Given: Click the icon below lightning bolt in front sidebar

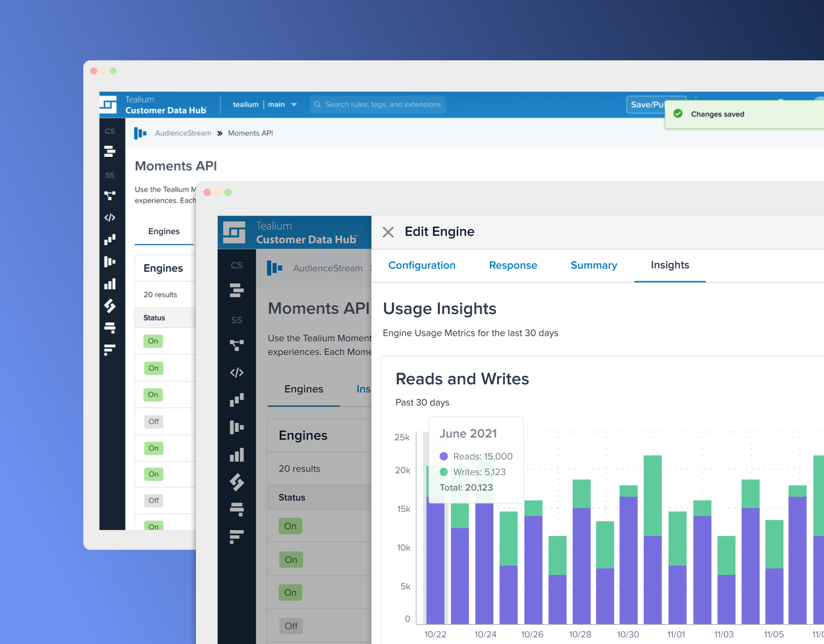Looking at the screenshot, I should point(237,509).
